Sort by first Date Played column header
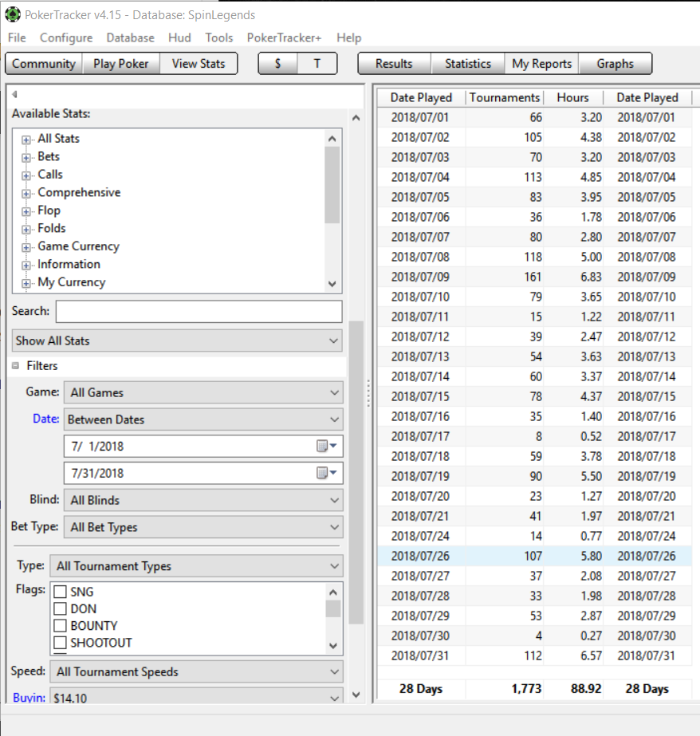The width and height of the screenshot is (700, 736). point(421,97)
